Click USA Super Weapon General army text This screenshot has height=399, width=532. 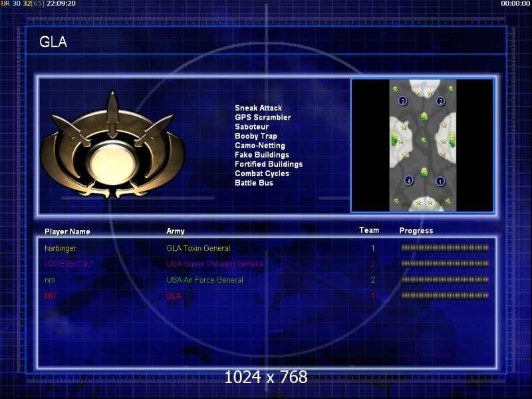215,264
